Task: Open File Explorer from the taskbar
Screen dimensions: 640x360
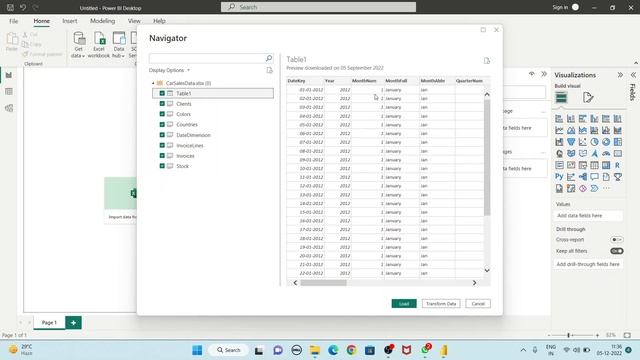Action: 315,350
